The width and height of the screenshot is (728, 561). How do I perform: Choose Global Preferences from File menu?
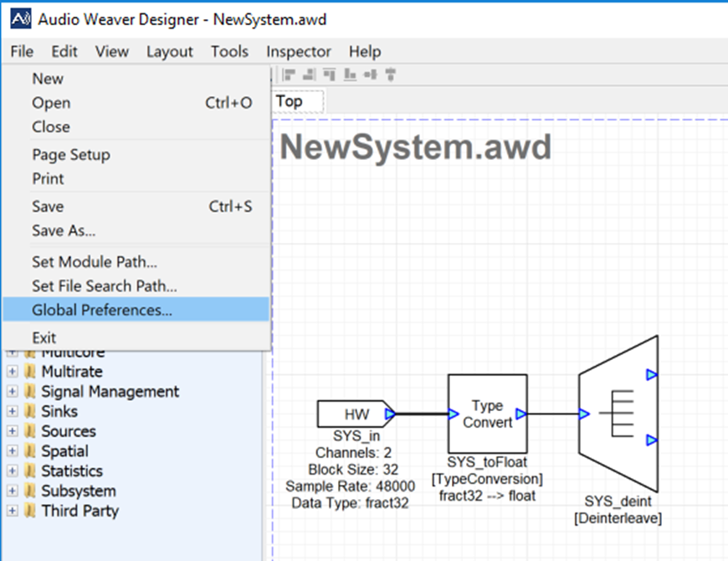pos(101,310)
